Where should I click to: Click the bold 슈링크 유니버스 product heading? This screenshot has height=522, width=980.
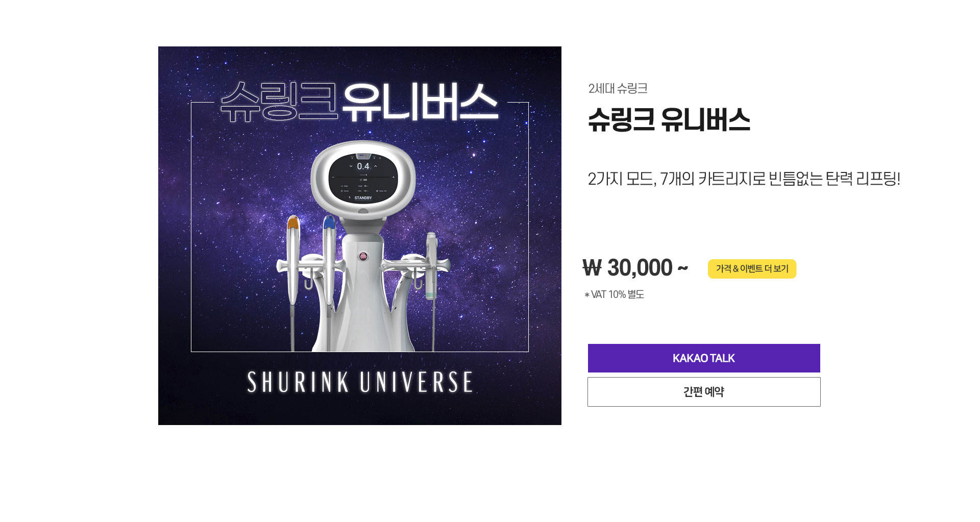[669, 120]
